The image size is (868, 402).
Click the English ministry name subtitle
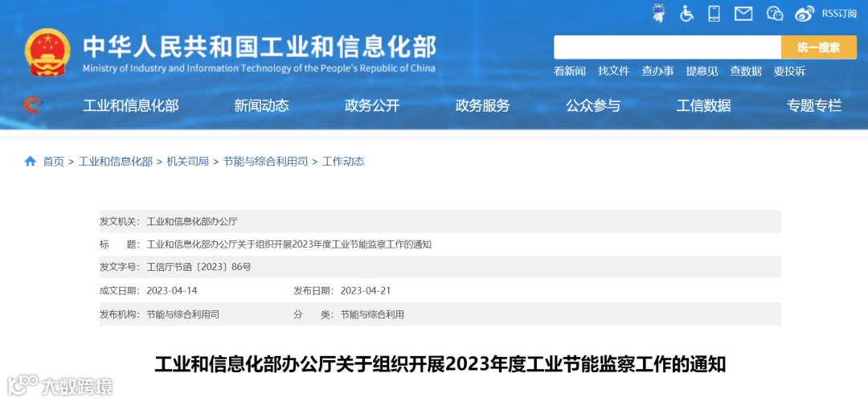coord(259,68)
